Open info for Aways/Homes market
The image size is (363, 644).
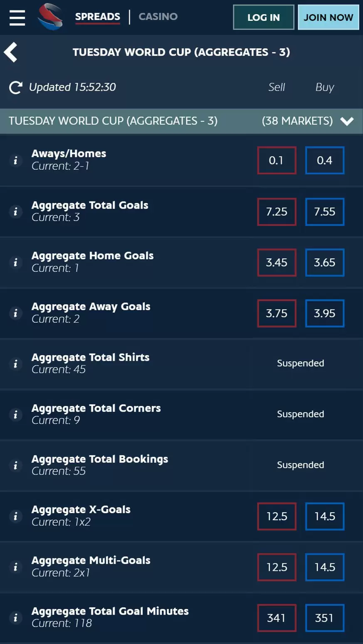(x=16, y=160)
